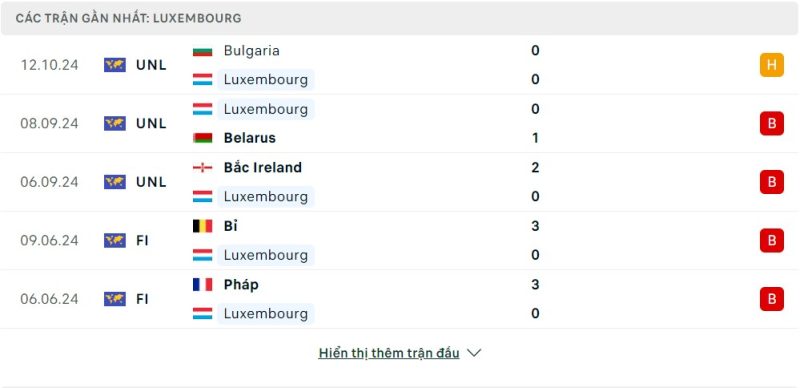Click the world icon beside FI on 09.06.24
This screenshot has height=388, width=800.
point(115,240)
